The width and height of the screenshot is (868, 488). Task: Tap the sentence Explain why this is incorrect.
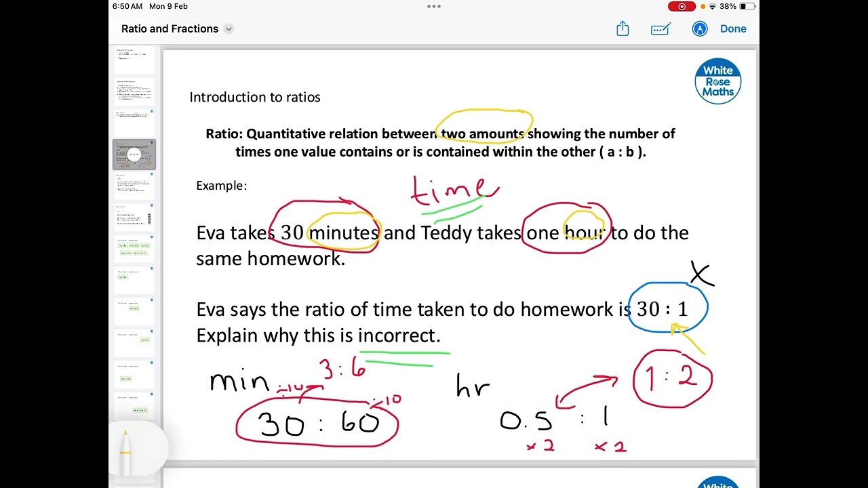[x=318, y=335]
